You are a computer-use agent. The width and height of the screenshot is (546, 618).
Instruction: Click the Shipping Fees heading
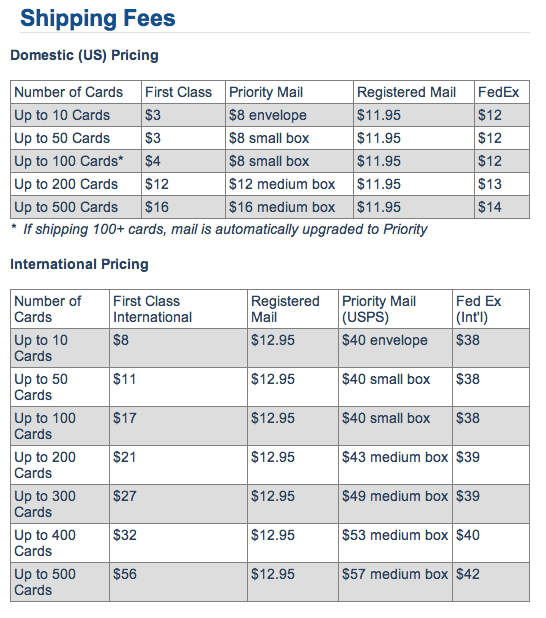[97, 18]
